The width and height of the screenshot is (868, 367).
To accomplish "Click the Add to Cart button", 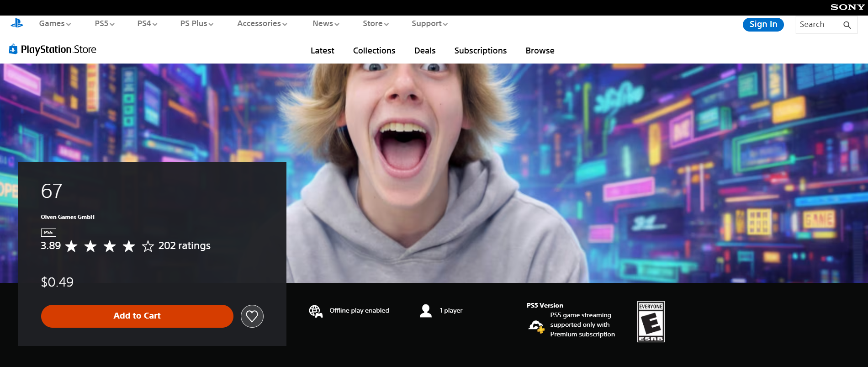I will (x=137, y=316).
